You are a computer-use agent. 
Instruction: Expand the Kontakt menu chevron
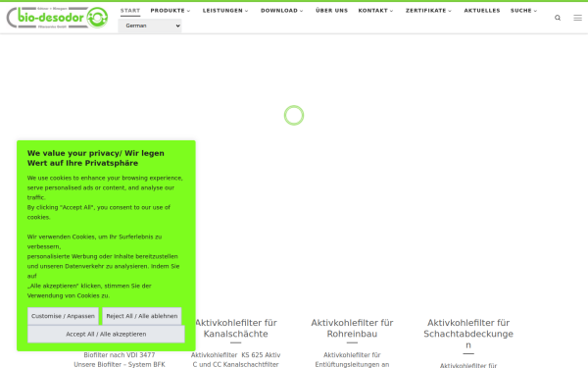pyautogui.click(x=391, y=11)
